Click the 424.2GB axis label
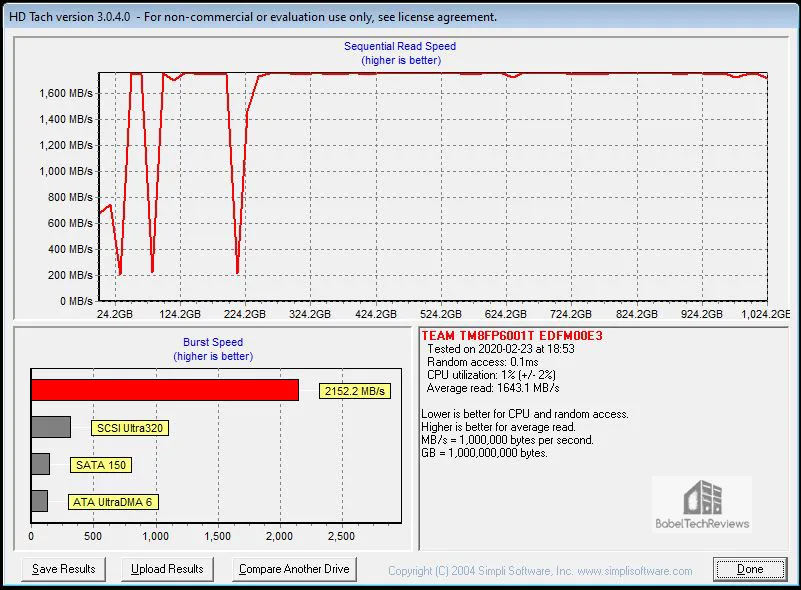Screen dimensions: 801x590 (x=375, y=314)
